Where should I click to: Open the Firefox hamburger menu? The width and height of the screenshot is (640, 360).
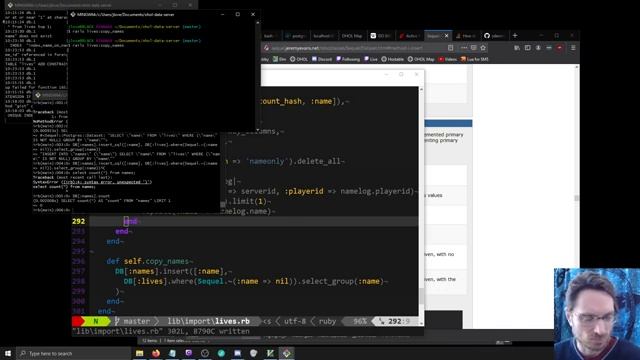(573, 48)
